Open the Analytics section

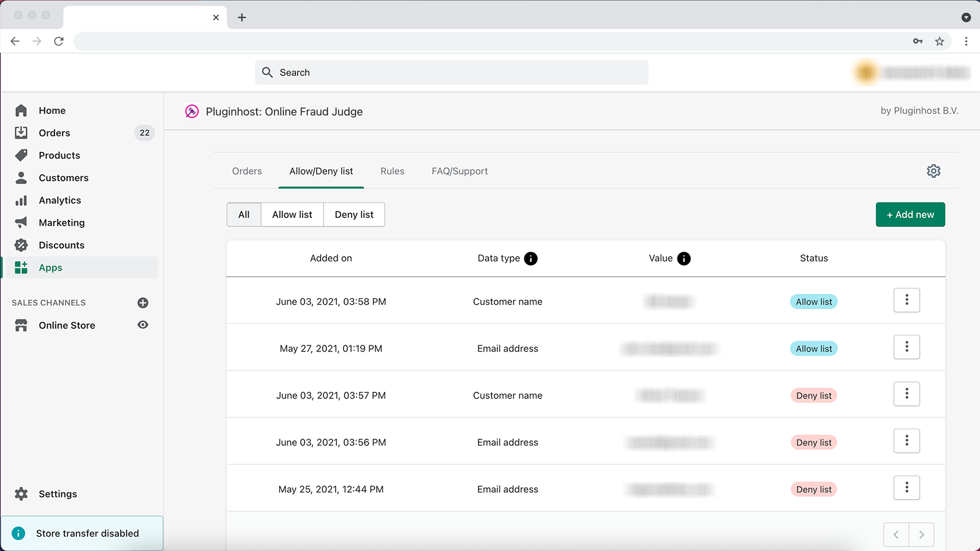click(59, 200)
